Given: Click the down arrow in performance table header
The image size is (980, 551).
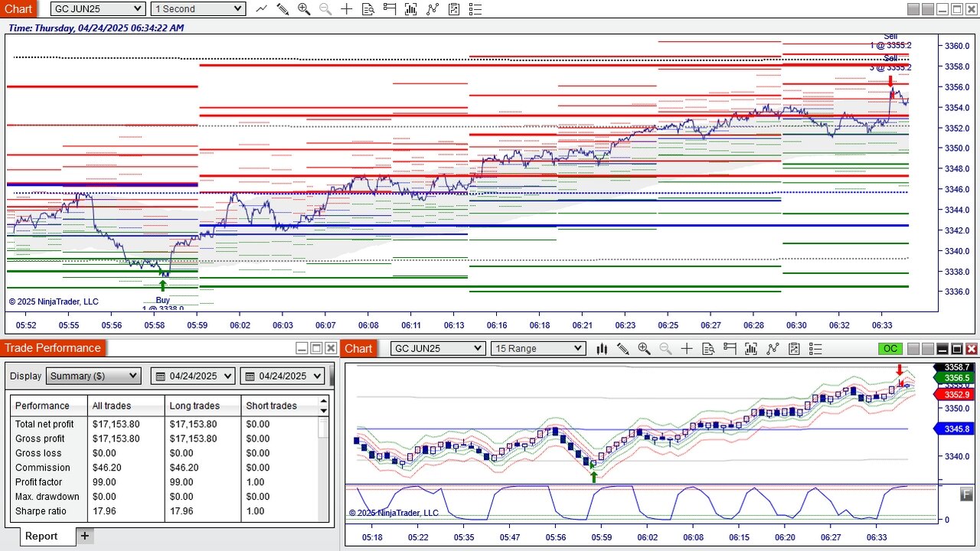Looking at the screenshot, I should [324, 411].
